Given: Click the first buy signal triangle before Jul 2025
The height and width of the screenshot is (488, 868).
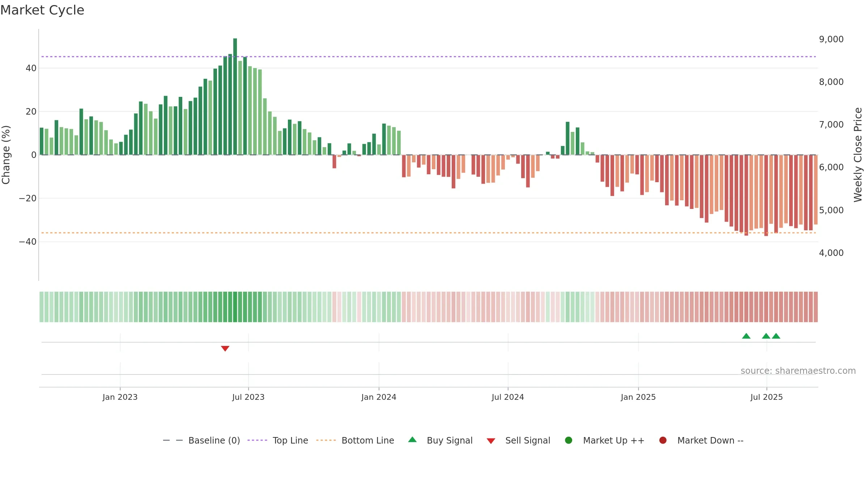Looking at the screenshot, I should [x=746, y=336].
